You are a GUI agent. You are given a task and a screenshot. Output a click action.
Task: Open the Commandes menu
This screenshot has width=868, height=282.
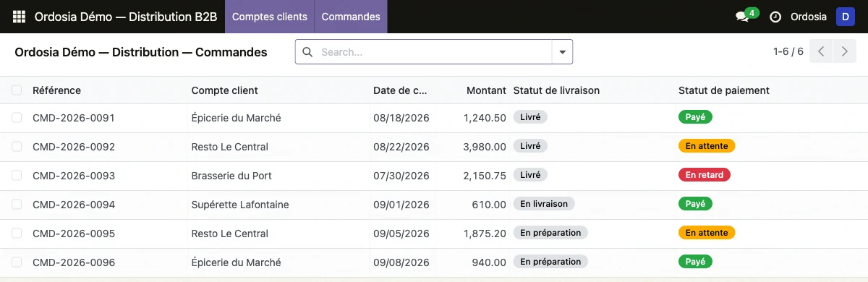351,17
